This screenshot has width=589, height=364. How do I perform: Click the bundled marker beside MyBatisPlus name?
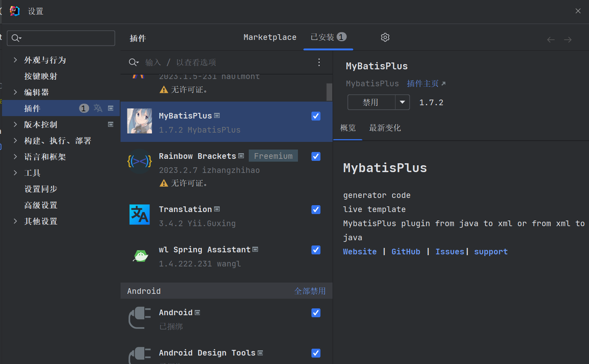pyautogui.click(x=217, y=116)
